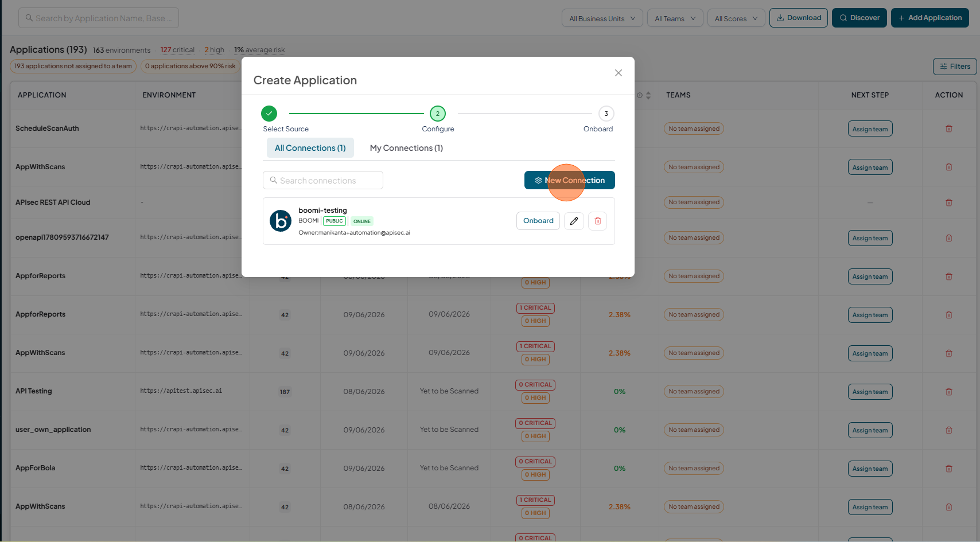980x542 pixels.
Task: Edit the boomi-testing connection with pencil icon
Action: pyautogui.click(x=574, y=221)
